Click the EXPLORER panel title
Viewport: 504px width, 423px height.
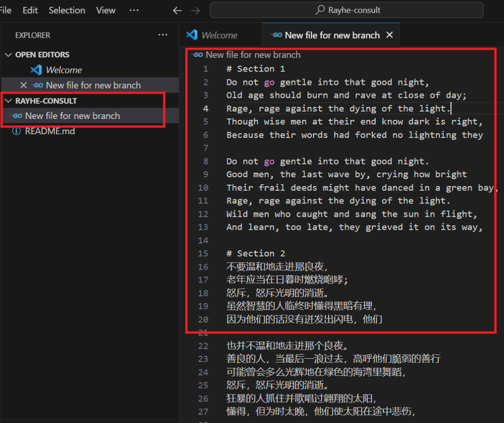point(33,35)
